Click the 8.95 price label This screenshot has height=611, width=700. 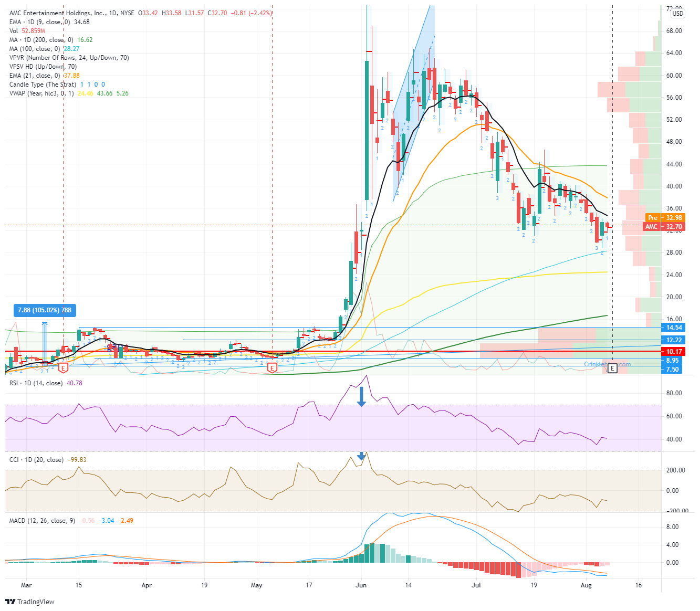(673, 361)
